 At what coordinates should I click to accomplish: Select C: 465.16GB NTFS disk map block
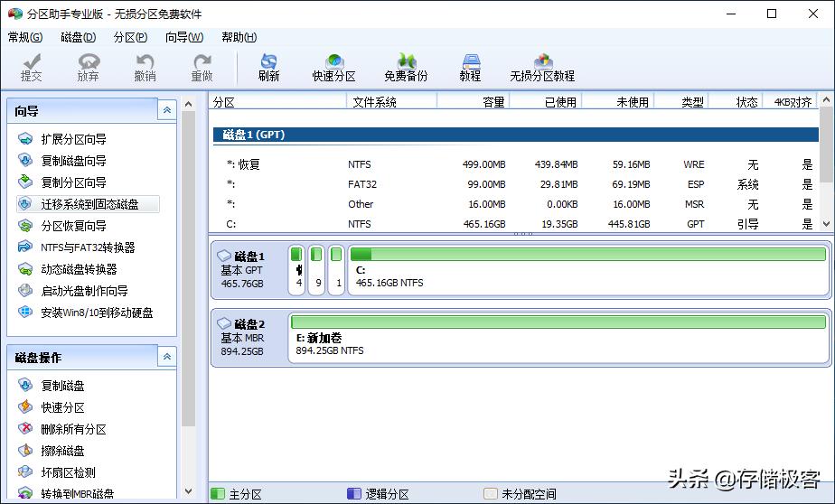tap(588, 270)
